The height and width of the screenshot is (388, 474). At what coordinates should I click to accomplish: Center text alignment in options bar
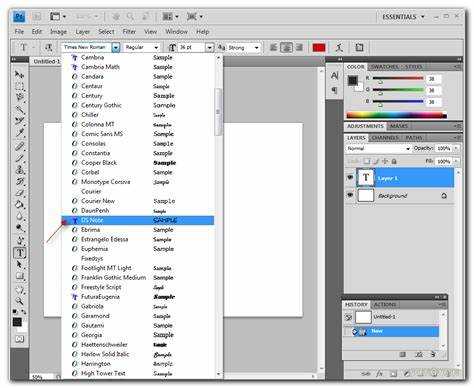(x=286, y=47)
